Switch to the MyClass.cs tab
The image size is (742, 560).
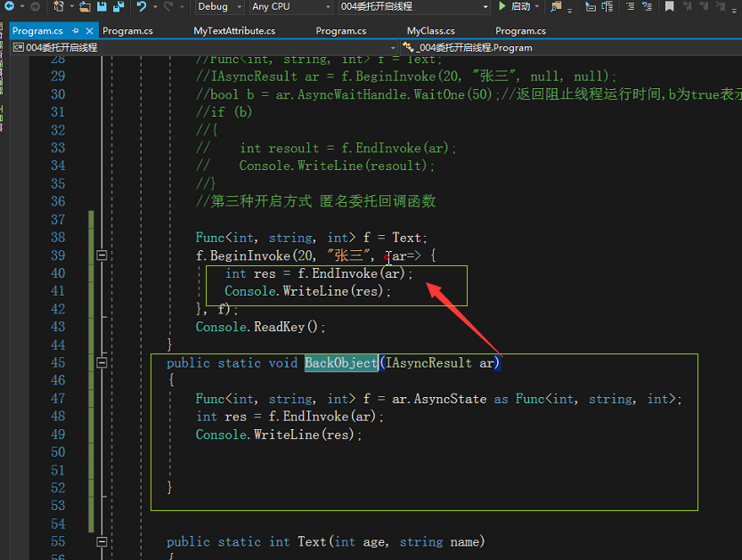coord(430,31)
